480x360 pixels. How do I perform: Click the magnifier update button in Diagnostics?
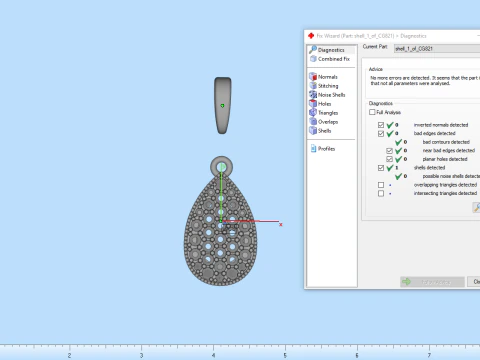pyautogui.click(x=477, y=207)
